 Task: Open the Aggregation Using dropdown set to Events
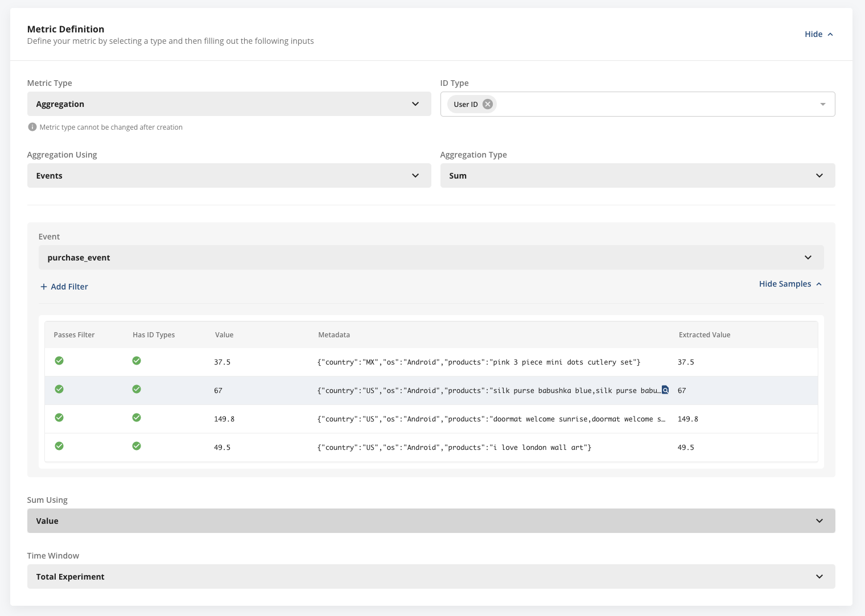tap(229, 175)
